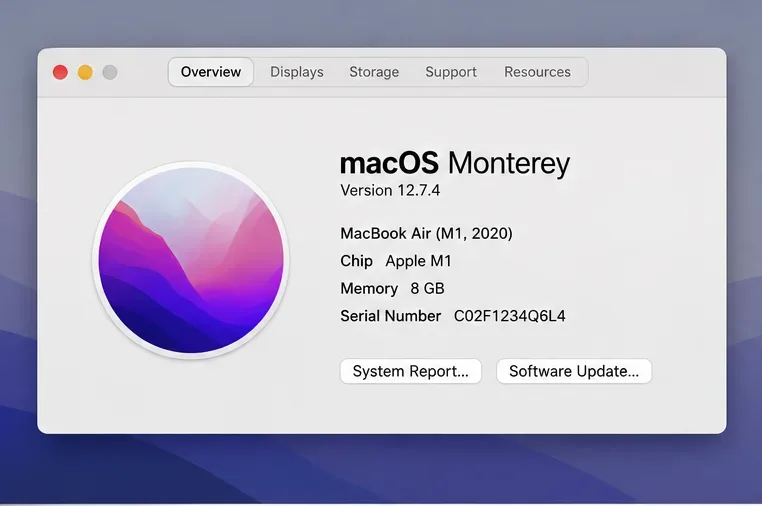Close the window with the red button
Viewport: 762px width, 506px height.
pyautogui.click(x=60, y=72)
